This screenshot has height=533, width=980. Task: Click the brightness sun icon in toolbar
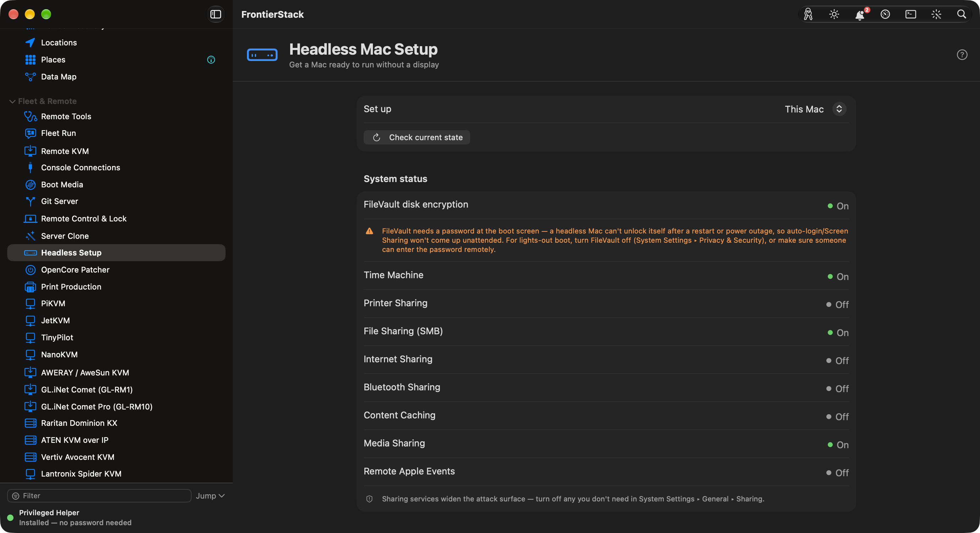click(834, 15)
